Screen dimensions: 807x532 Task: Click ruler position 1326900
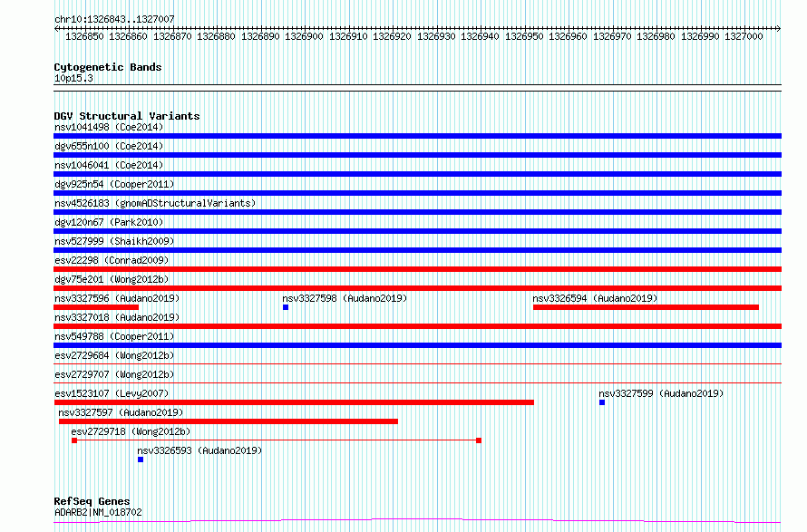point(304,36)
